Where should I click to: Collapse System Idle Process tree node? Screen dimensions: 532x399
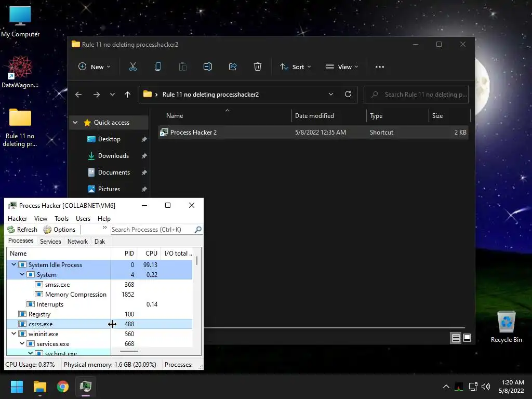(14, 264)
